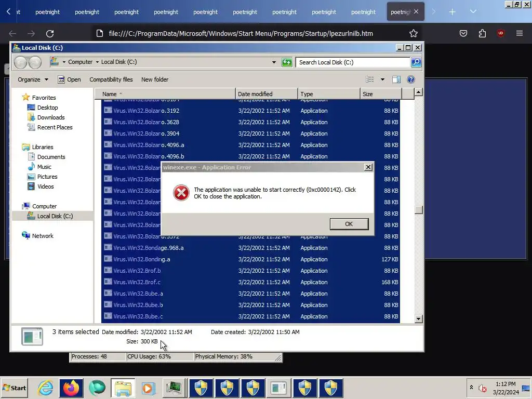This screenshot has height=399, width=532.
Task: Open Explorer help with the question mark icon
Action: click(410, 79)
